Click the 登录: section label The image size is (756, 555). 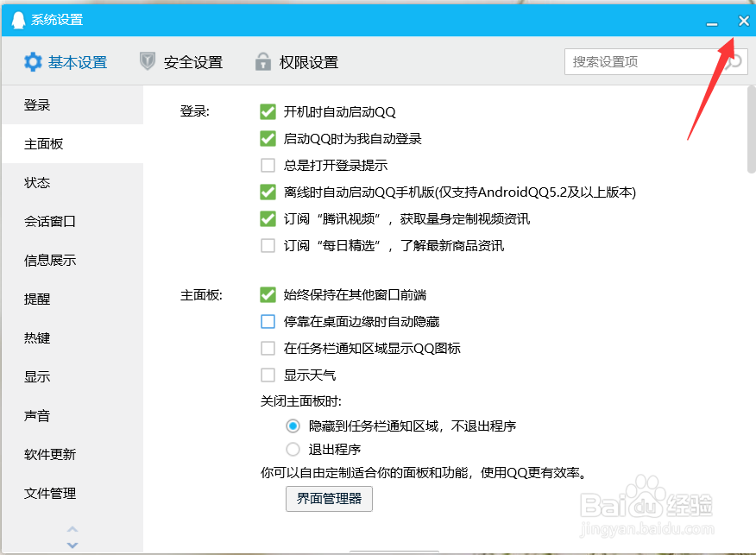[195, 111]
